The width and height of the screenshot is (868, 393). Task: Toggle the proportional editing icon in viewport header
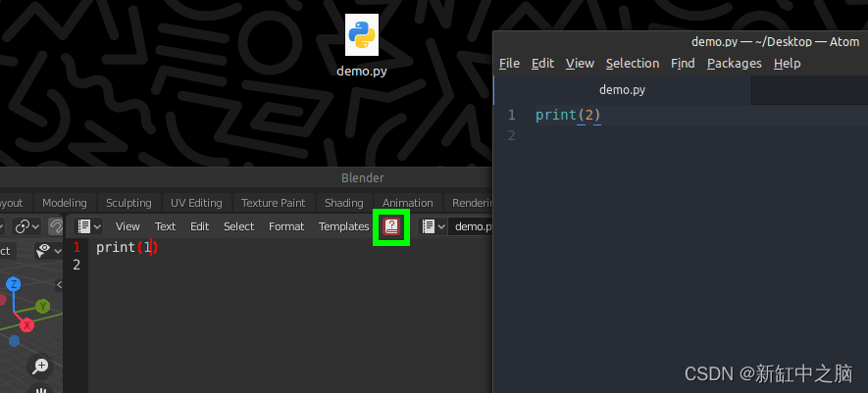point(56,226)
